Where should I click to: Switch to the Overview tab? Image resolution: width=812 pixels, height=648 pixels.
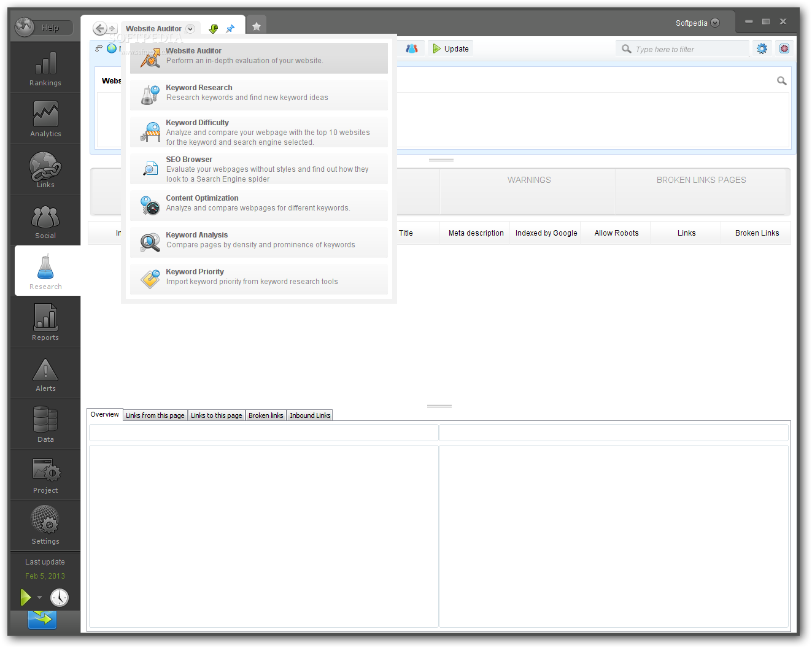(x=105, y=415)
